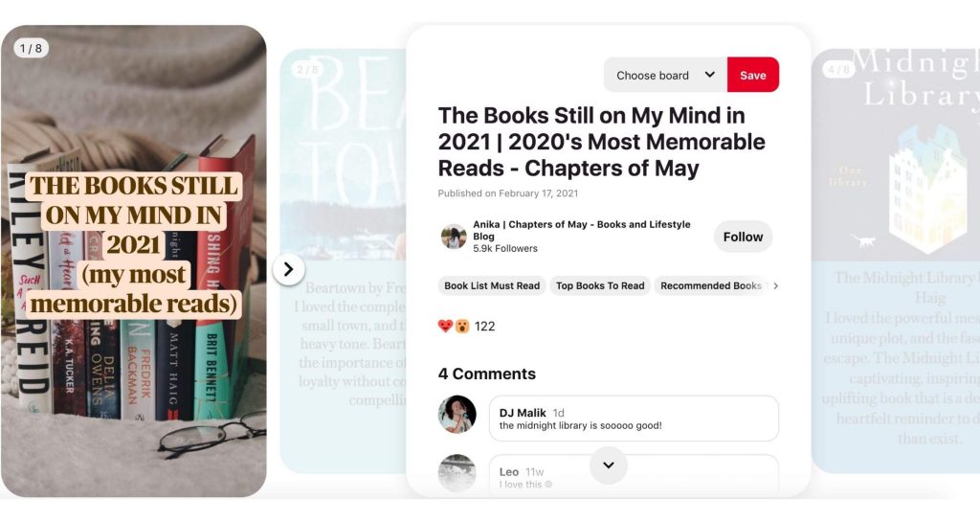Select the Book List Must Read tag

(492, 285)
